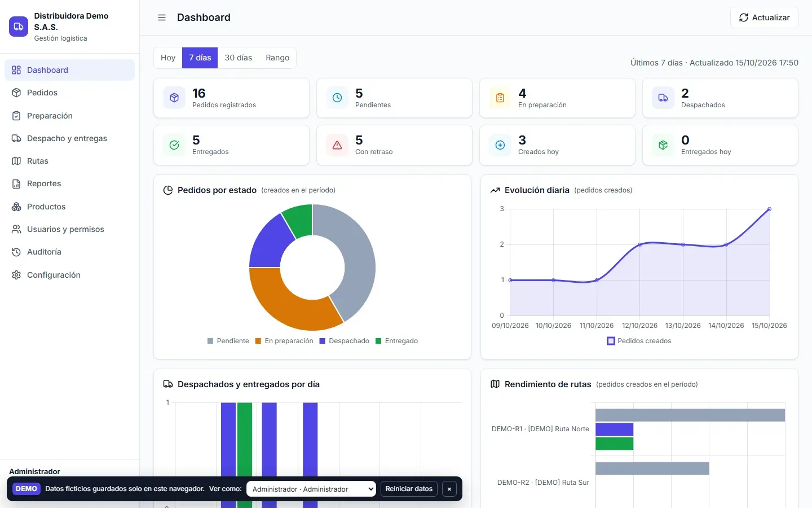This screenshot has width=812, height=508.
Task: Open Despacho y entregas section
Action: [69, 138]
